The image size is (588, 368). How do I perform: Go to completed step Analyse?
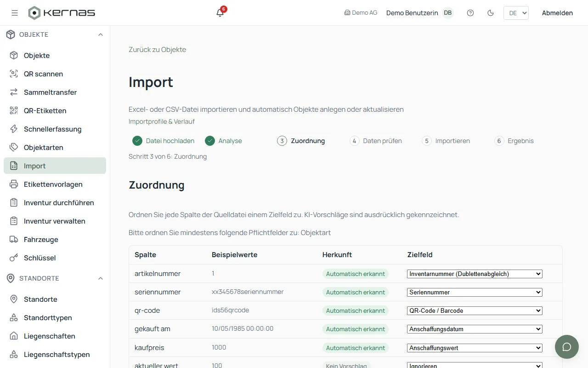click(224, 141)
